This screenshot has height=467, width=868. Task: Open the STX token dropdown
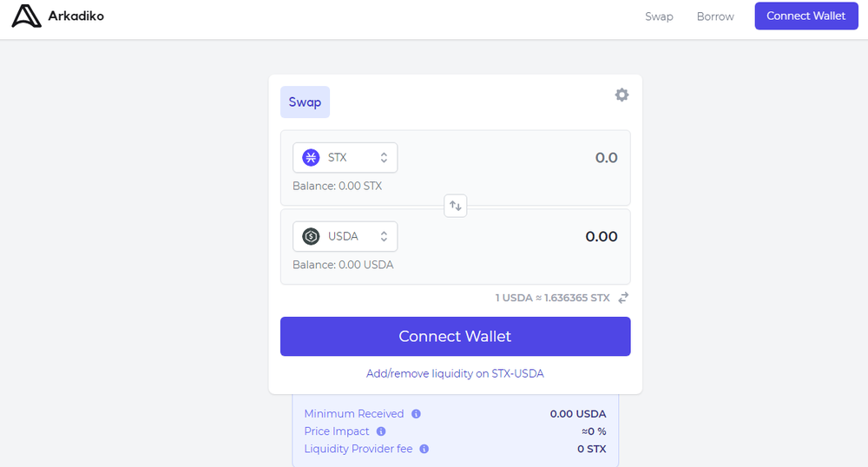coord(345,158)
